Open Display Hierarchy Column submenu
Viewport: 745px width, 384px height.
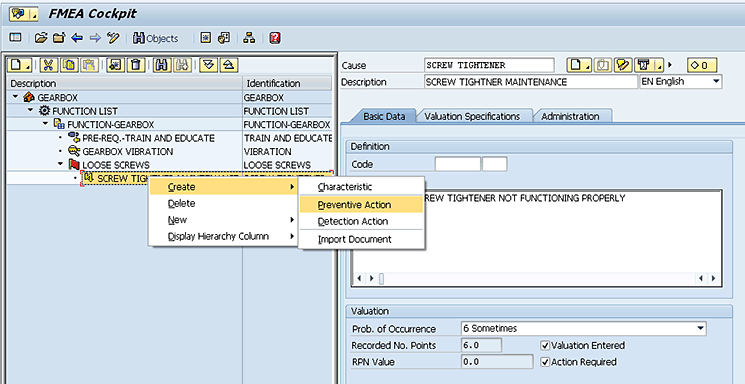coord(223,236)
